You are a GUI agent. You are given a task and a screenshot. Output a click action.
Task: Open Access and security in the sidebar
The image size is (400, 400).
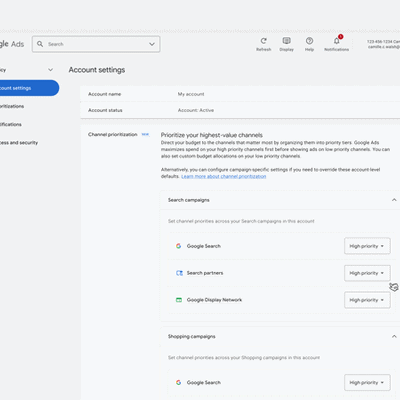coord(19,143)
